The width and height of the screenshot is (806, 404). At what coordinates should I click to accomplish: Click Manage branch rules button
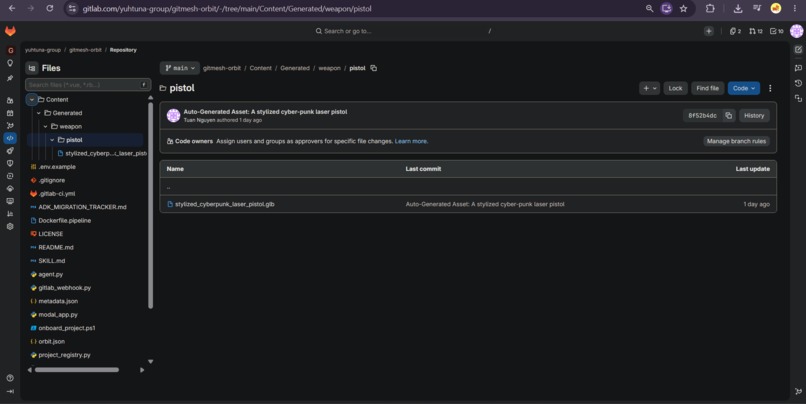[x=736, y=141]
